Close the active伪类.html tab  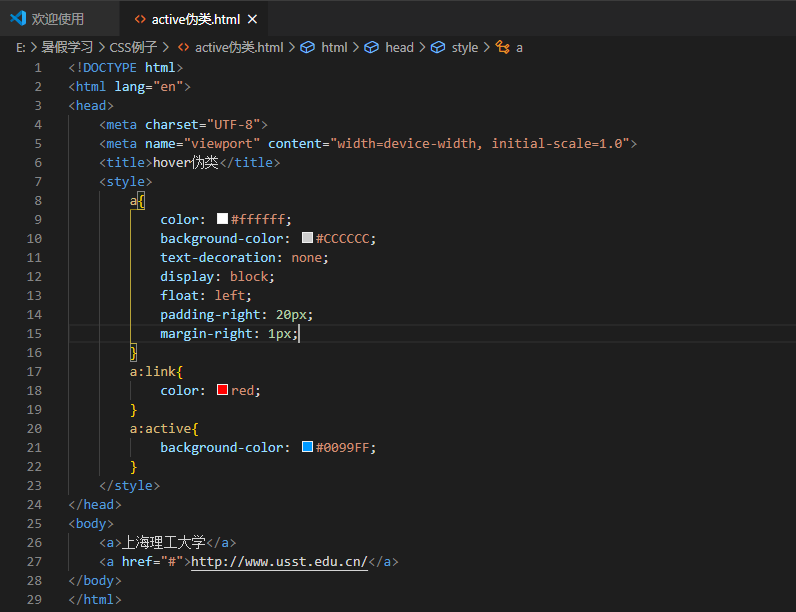tap(252, 19)
